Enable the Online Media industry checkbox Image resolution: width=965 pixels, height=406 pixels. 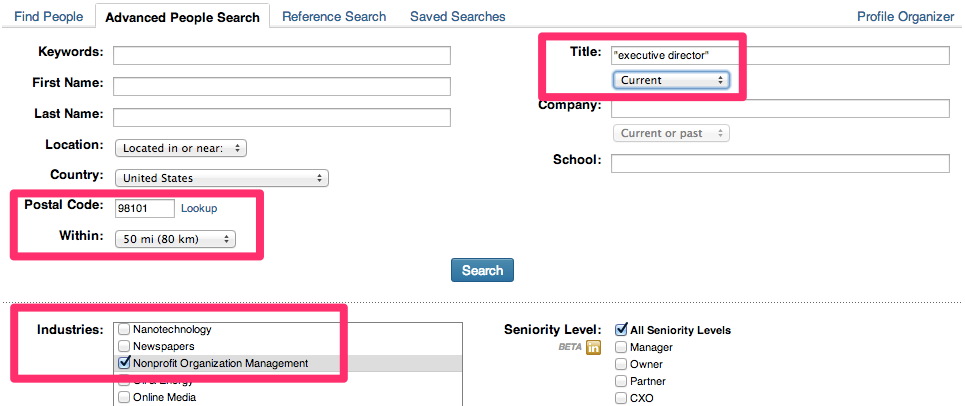click(x=124, y=397)
